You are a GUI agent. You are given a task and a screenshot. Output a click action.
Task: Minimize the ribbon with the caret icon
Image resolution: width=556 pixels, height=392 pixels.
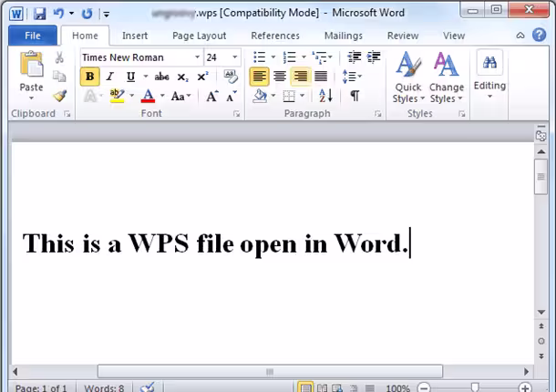[x=520, y=36]
